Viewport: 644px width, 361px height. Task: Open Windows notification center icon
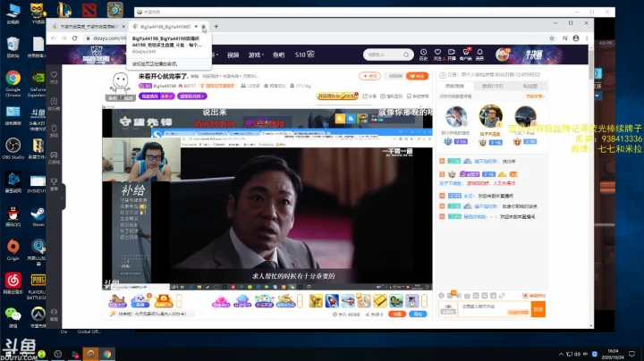click(x=631, y=354)
